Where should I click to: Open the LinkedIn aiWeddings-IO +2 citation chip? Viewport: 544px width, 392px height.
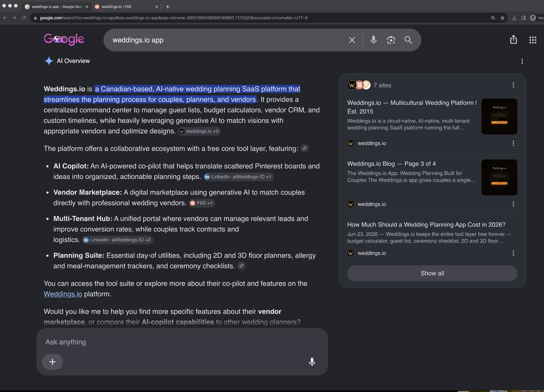click(x=118, y=240)
